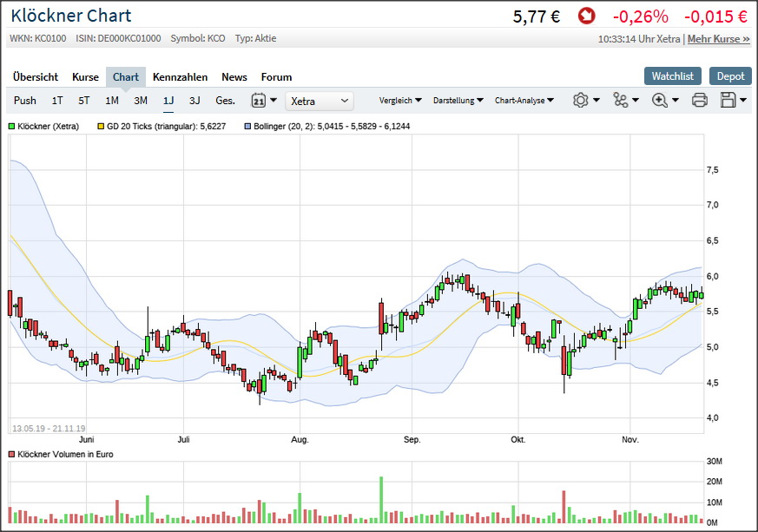Select the 1J time range

tap(168, 101)
